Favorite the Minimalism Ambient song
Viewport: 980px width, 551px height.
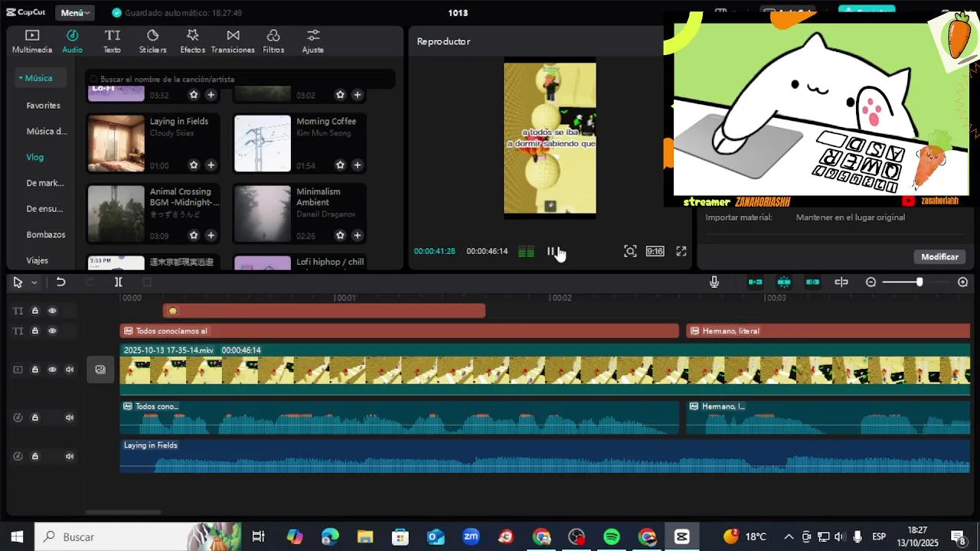point(340,235)
